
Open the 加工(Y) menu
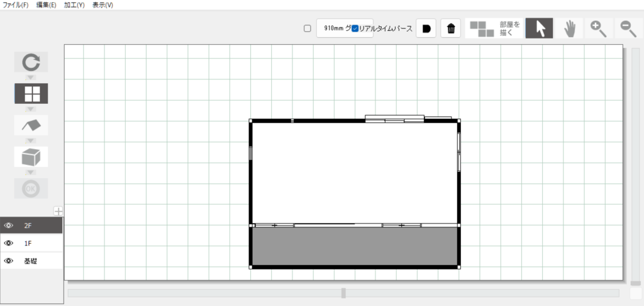(x=74, y=5)
